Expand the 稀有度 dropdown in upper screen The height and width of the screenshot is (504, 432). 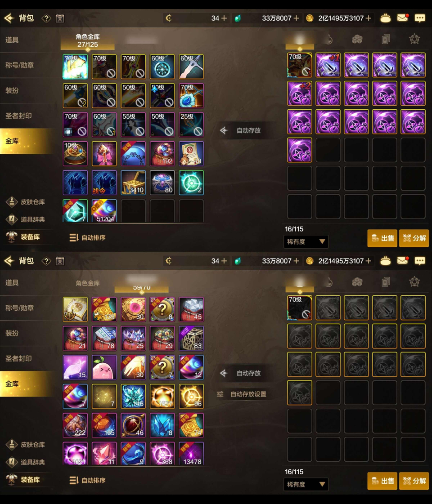coord(306,242)
